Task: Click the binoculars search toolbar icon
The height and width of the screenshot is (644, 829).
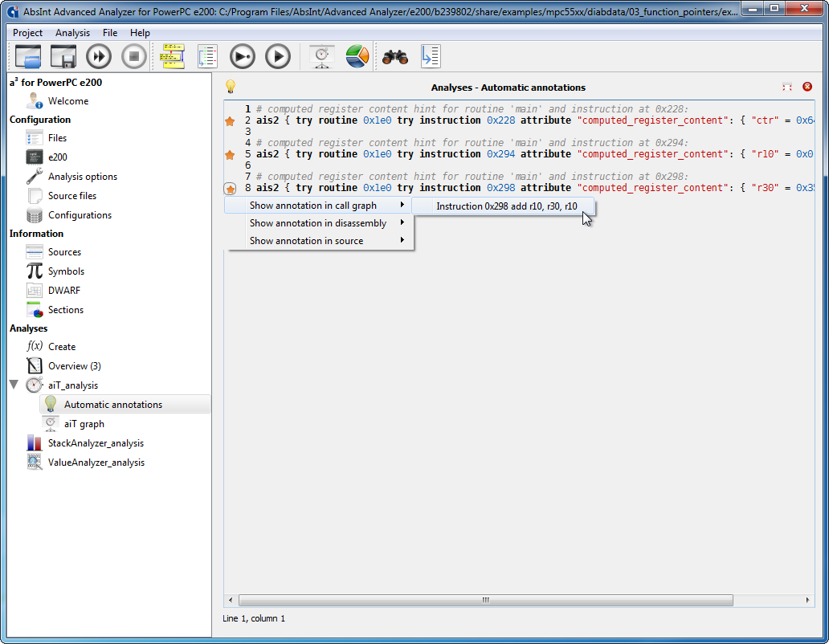Action: point(395,56)
